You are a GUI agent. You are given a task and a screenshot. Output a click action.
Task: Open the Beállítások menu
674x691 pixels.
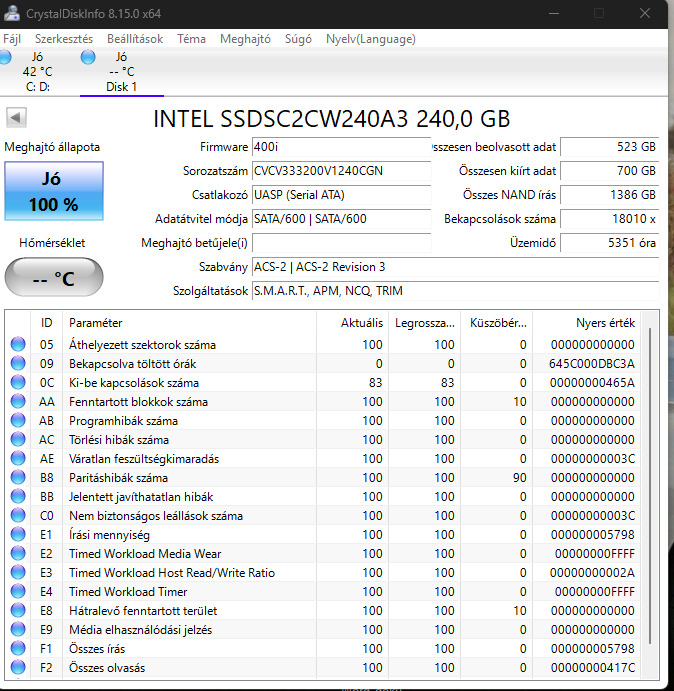(135, 39)
